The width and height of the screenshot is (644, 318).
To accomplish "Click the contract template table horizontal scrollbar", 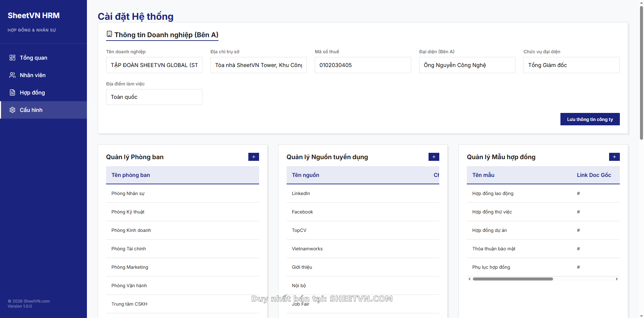I will 512,279.
